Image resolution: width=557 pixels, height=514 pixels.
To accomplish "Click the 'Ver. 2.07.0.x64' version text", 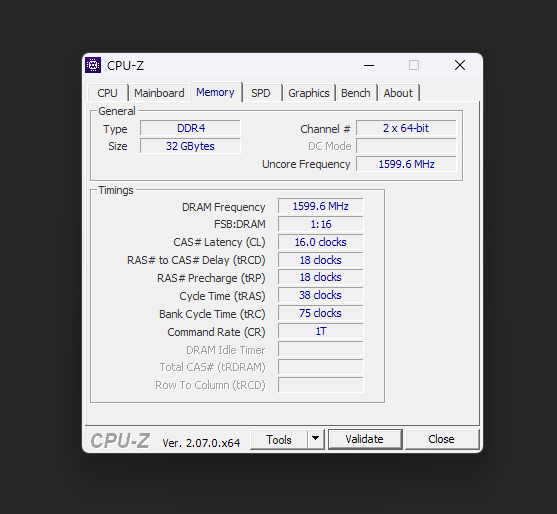I will coord(201,443).
